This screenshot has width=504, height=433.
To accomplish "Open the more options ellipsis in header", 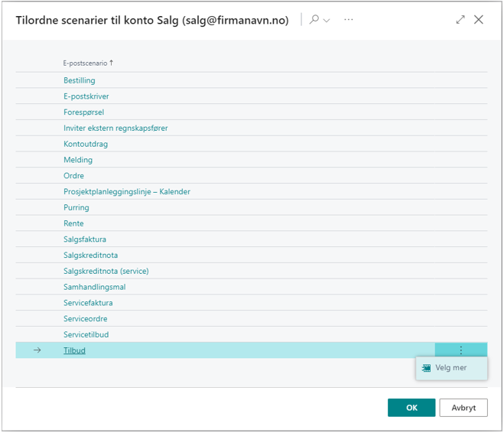I will (x=349, y=20).
